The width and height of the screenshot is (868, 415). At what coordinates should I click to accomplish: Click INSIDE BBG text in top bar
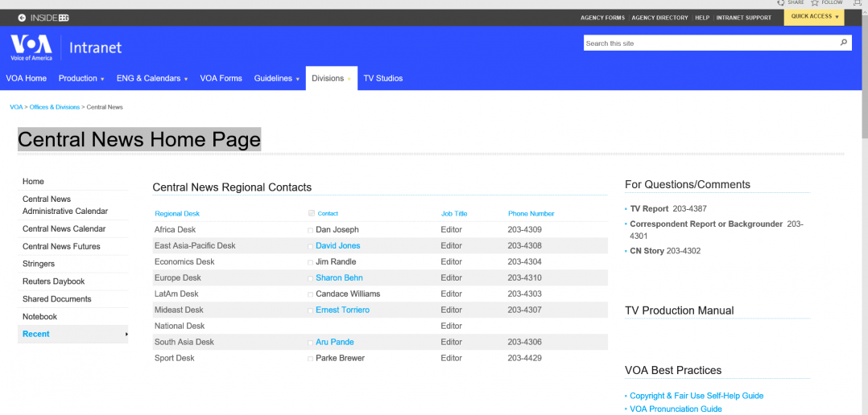(x=50, y=18)
